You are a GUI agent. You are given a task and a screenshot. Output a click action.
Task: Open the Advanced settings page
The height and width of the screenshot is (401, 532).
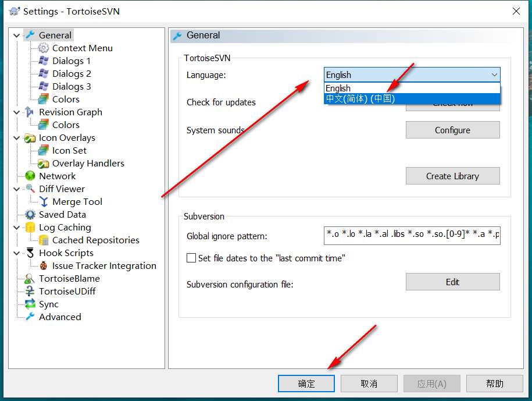(x=60, y=317)
